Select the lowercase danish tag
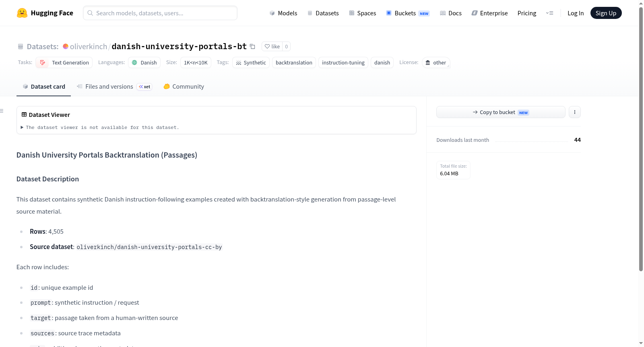The height and width of the screenshot is (347, 644). pos(382,62)
